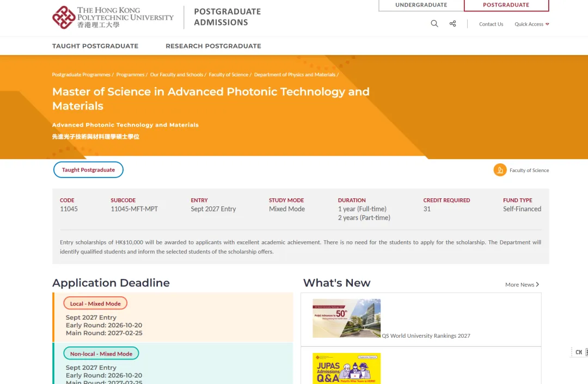Click the 1 year (Full-time) duration

[x=362, y=209]
